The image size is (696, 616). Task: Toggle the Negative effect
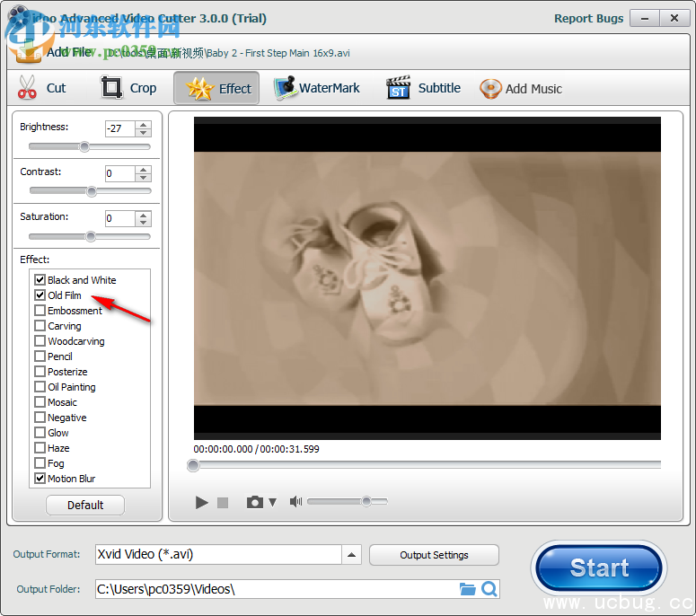click(x=40, y=418)
